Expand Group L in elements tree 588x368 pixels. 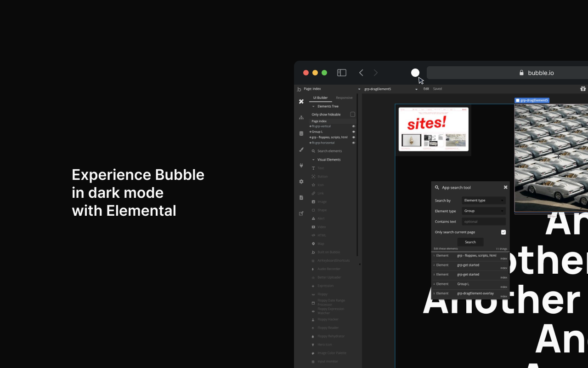[311, 132]
